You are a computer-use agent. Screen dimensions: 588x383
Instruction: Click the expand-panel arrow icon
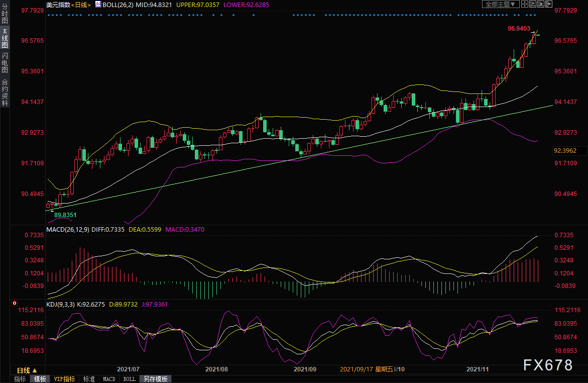click(549, 4)
